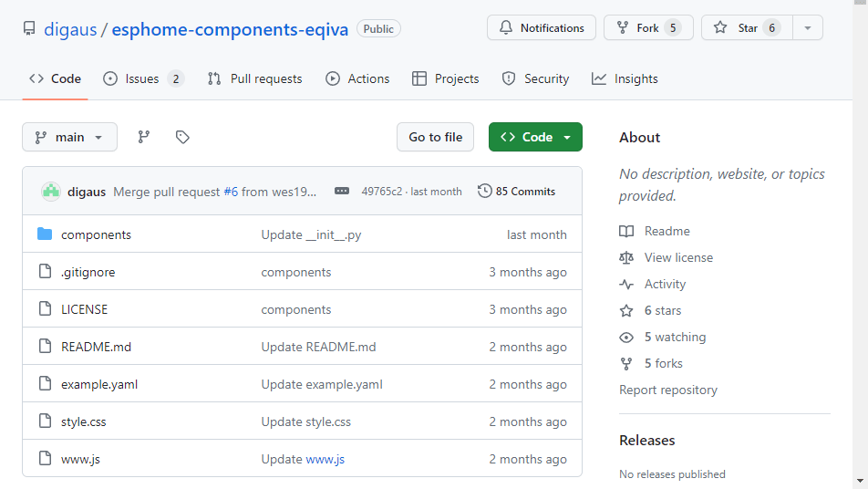Open the Issues tab
Image resolution: width=868 pixels, height=489 pixels.
pyautogui.click(x=143, y=78)
